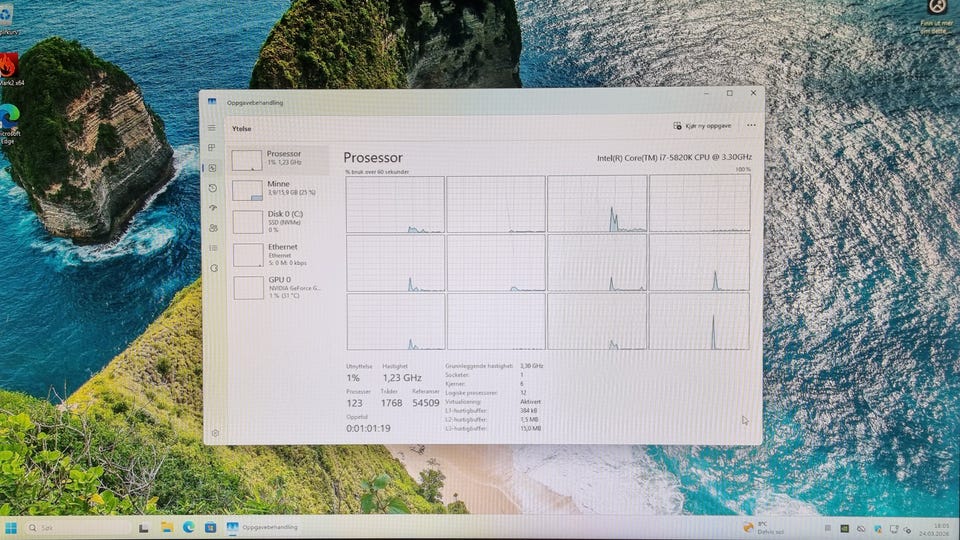Select the Disk 0 (C:) entry
This screenshot has width=960, height=540.
point(279,222)
